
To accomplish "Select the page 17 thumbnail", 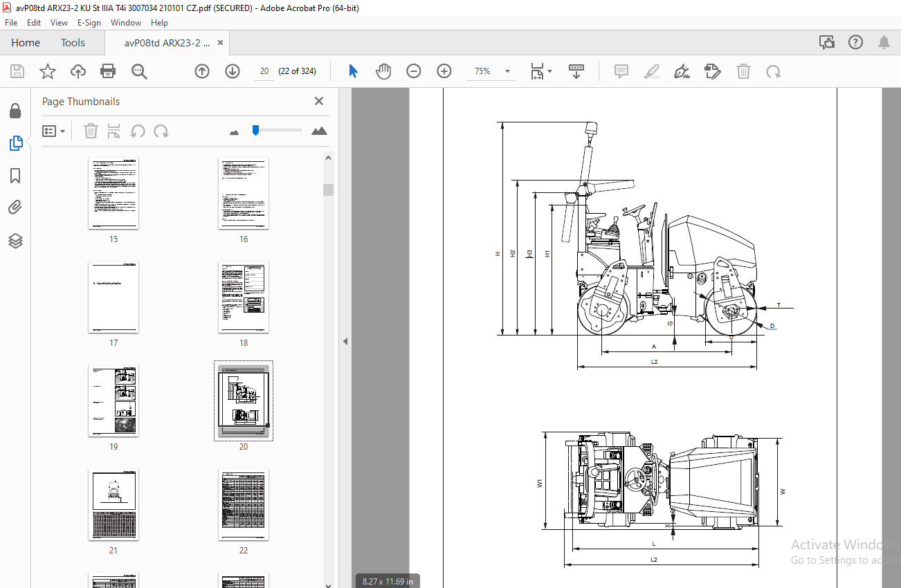I will (x=113, y=297).
